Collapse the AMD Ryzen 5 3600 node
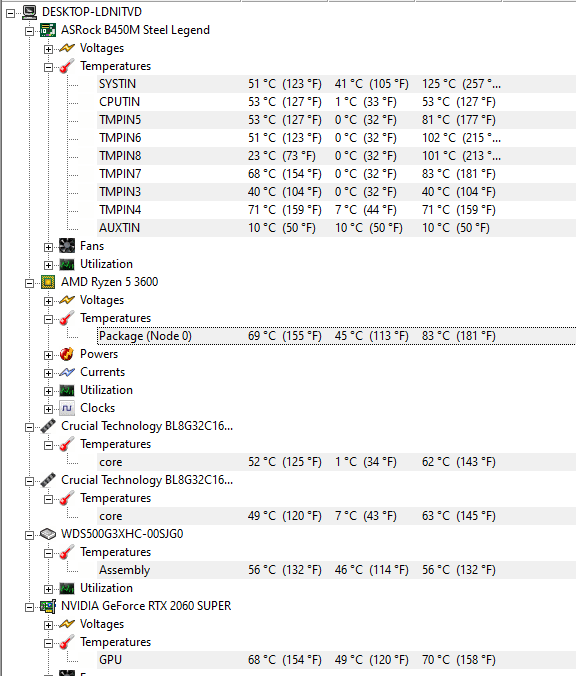 29,283
